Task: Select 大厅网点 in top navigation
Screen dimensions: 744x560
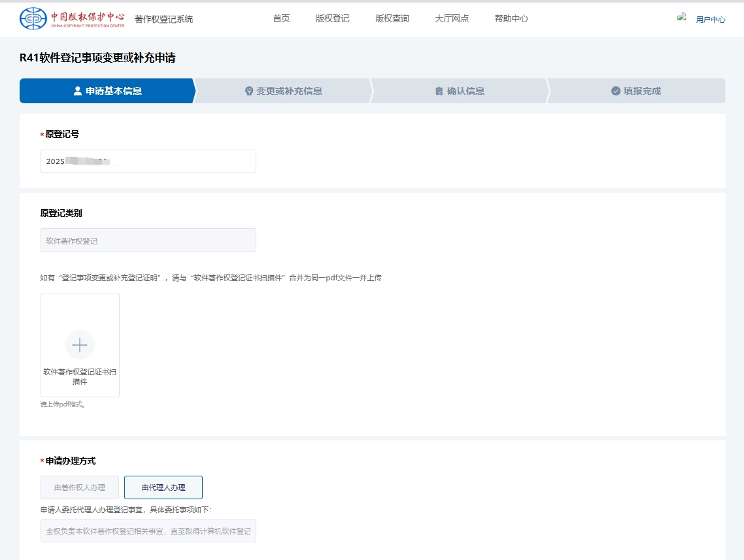Action: point(452,19)
